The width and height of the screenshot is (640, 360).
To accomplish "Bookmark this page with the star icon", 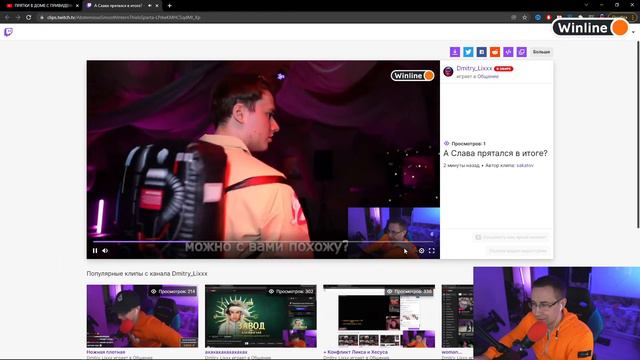I will click(524, 18).
